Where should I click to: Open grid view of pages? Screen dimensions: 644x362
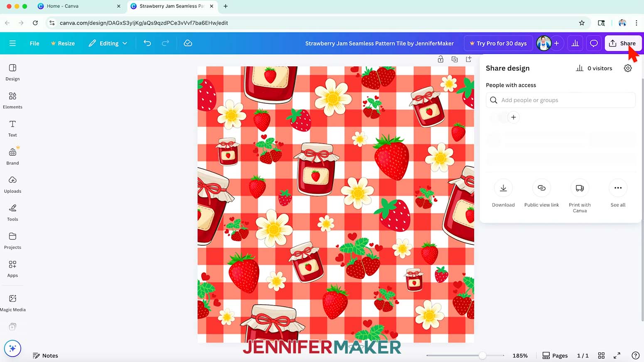[601, 356]
